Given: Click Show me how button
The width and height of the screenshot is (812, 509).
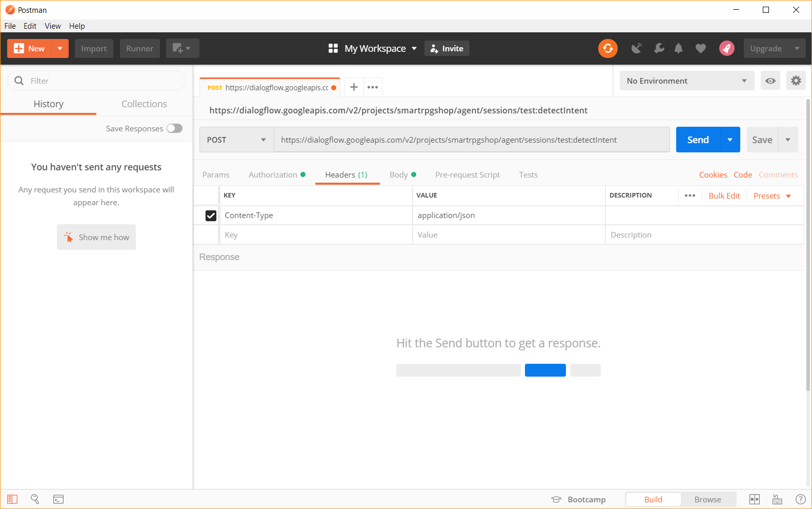Looking at the screenshot, I should tap(96, 237).
